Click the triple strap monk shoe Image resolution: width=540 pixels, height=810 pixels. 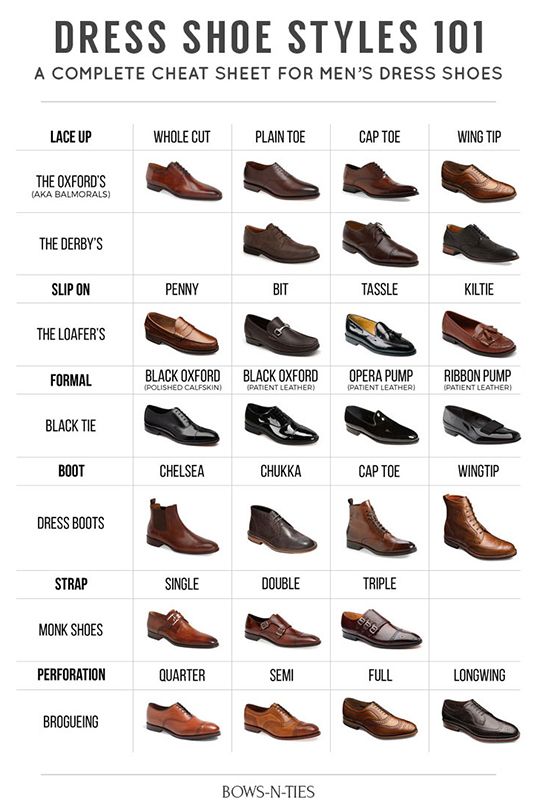381,629
